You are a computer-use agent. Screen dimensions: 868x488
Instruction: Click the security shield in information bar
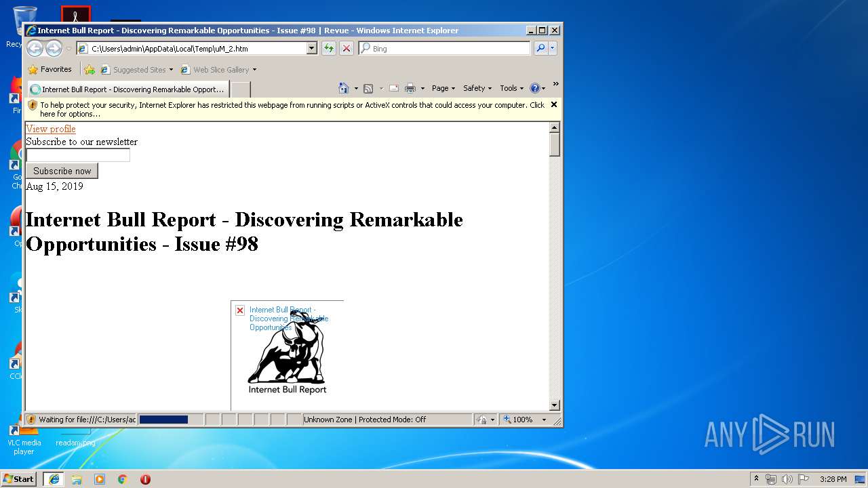pyautogui.click(x=33, y=105)
